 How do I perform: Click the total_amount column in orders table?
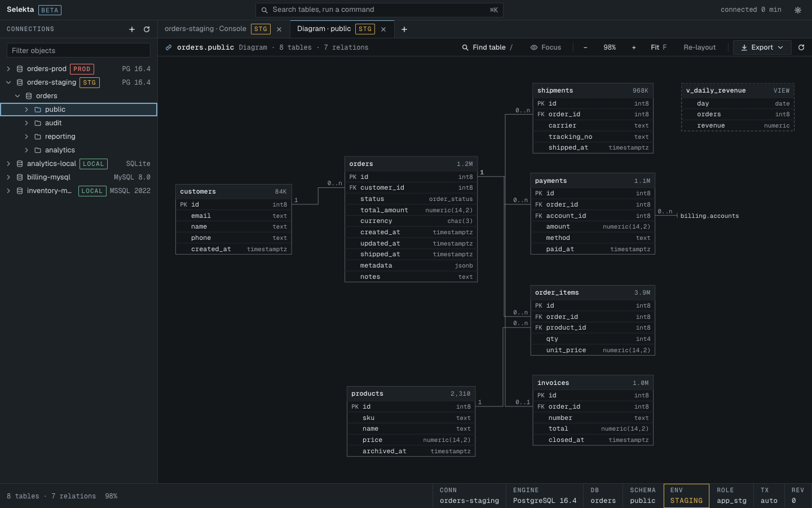coord(411,210)
